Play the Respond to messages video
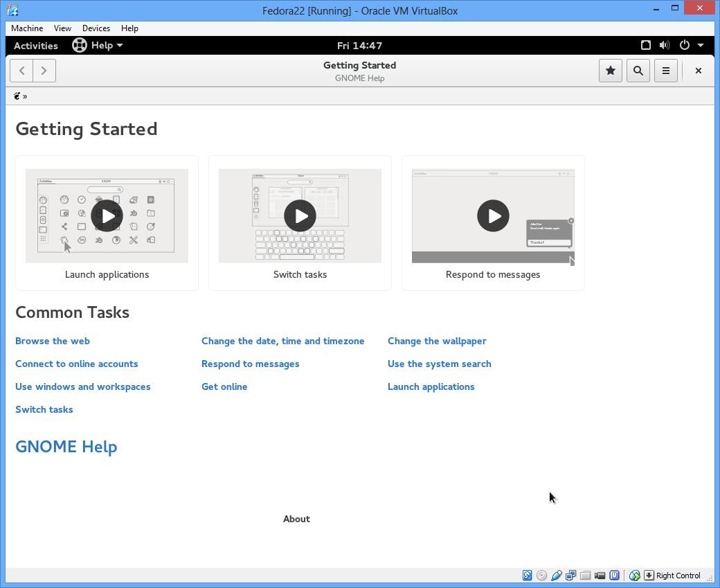Viewport: 720px width, 588px height. coord(493,216)
